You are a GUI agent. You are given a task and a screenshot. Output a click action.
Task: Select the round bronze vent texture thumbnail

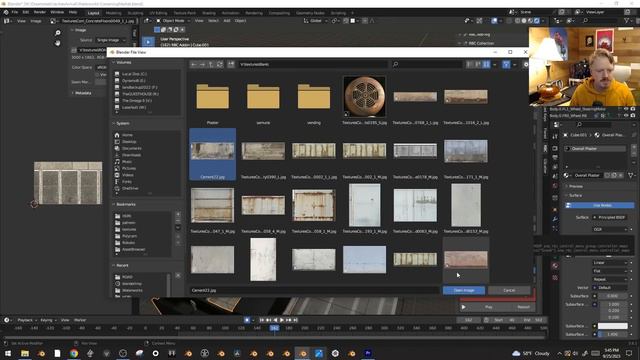click(364, 97)
